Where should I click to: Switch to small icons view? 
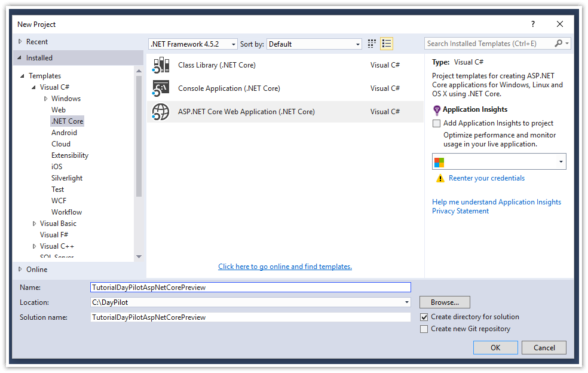coord(372,44)
